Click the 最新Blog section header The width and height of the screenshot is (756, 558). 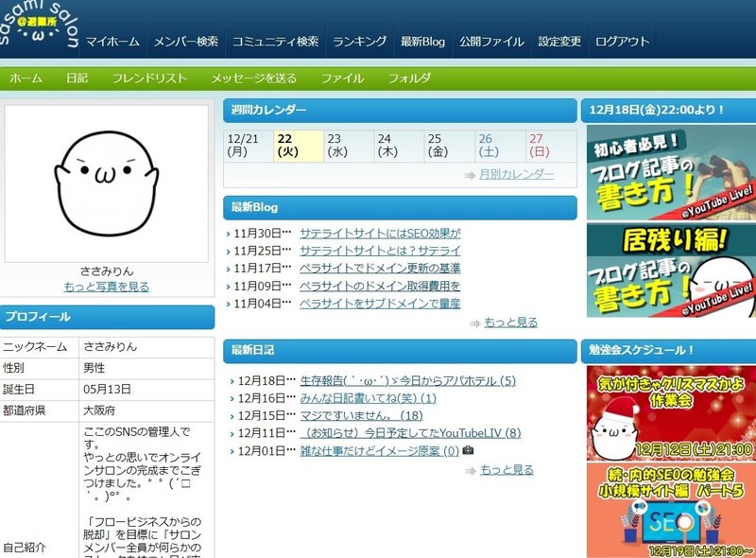point(400,208)
